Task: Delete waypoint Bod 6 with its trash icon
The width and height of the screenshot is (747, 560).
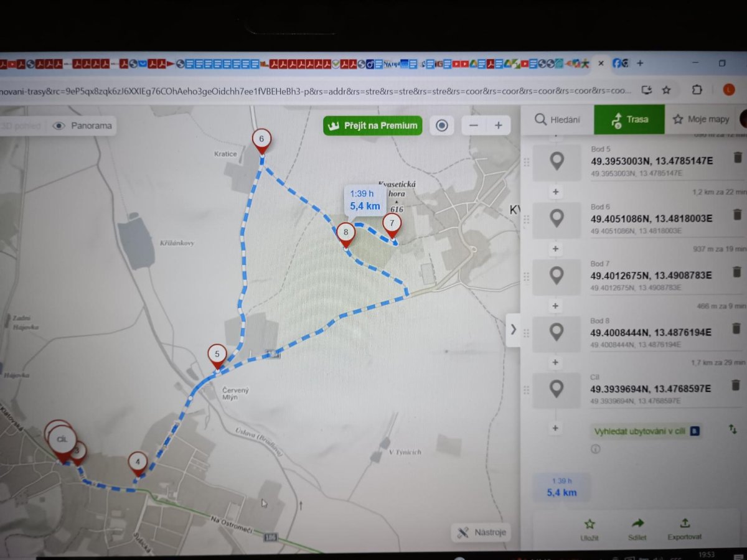Action: 737,215
